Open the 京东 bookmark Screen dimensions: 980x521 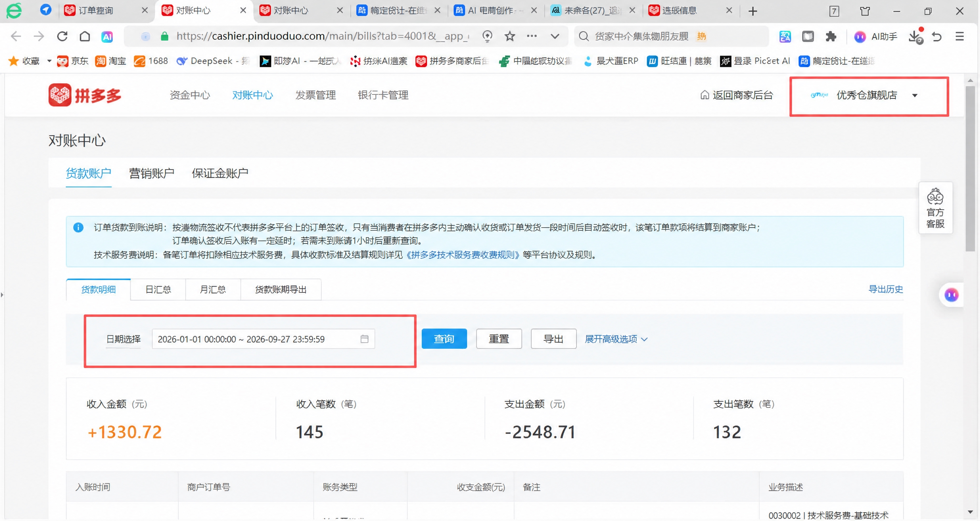pyautogui.click(x=73, y=61)
